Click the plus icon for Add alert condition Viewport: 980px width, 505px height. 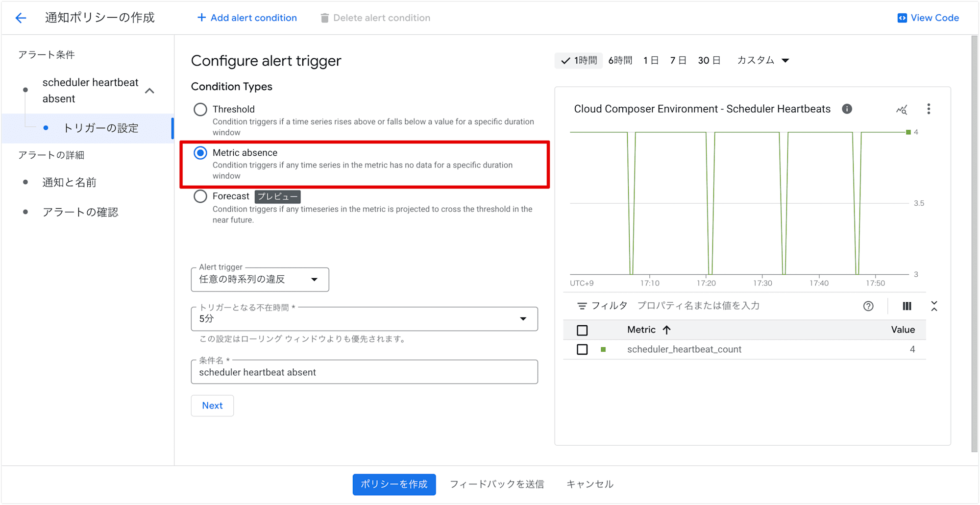[201, 18]
